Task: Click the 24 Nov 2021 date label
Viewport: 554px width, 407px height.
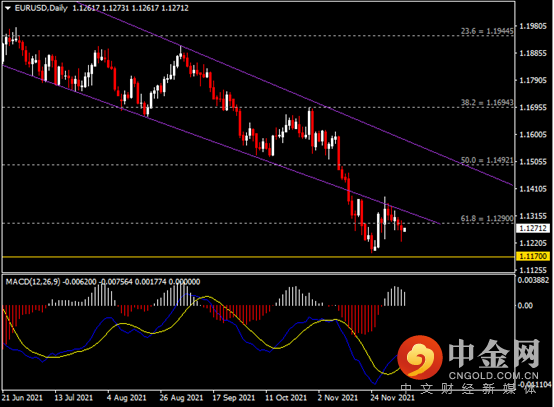Action: coord(392,398)
